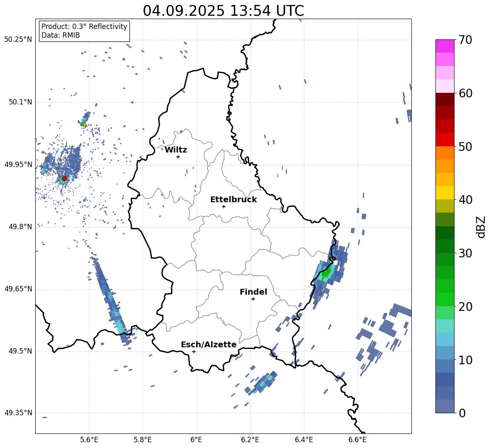Click the dBZ colorbar axis label
This screenshot has height=448, width=491.
pyautogui.click(x=481, y=227)
